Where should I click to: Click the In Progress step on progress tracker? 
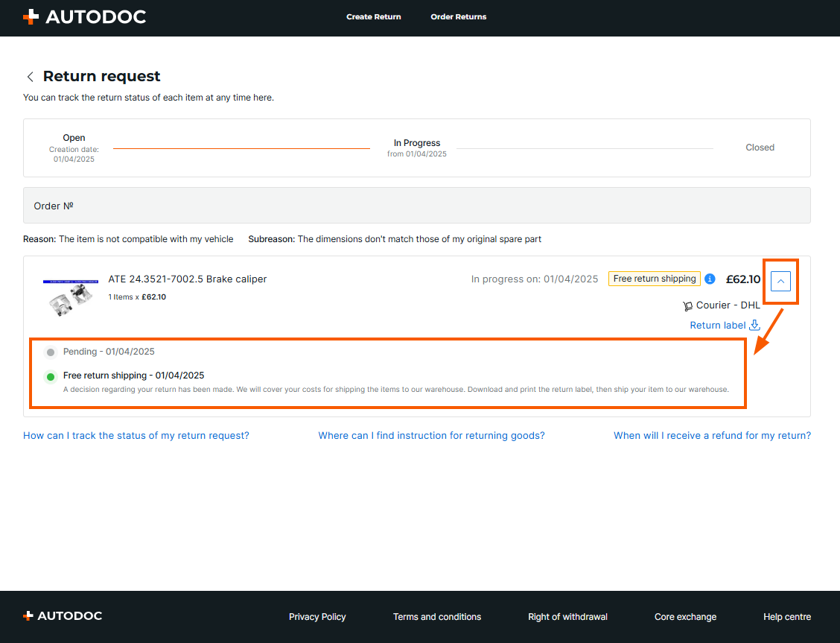(417, 143)
